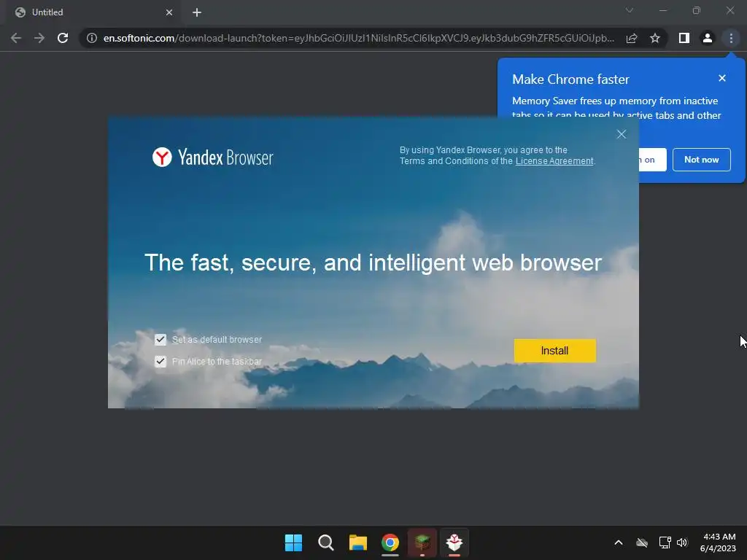Switch to Chrome in the taskbar

click(390, 542)
